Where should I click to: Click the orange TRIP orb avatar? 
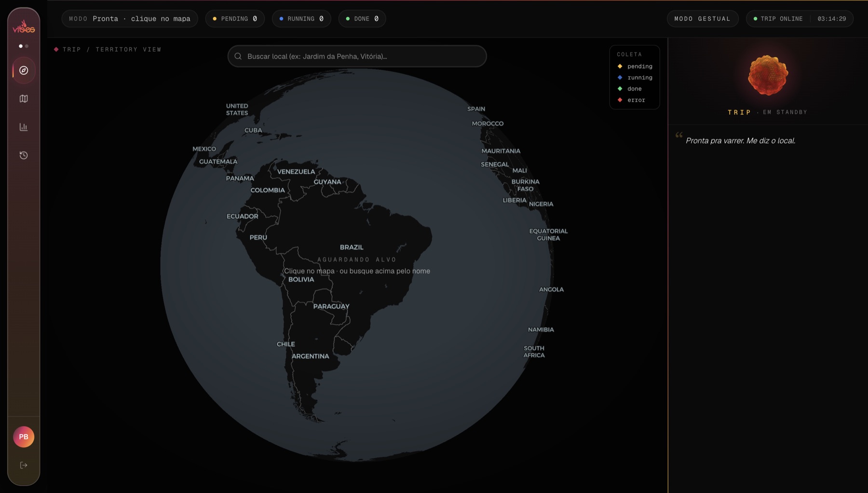(768, 75)
